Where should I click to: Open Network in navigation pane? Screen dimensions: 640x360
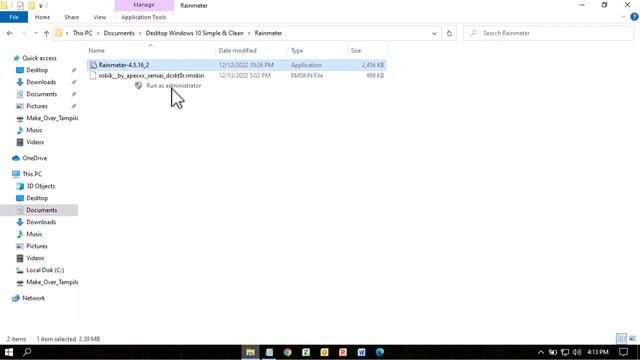(33, 298)
